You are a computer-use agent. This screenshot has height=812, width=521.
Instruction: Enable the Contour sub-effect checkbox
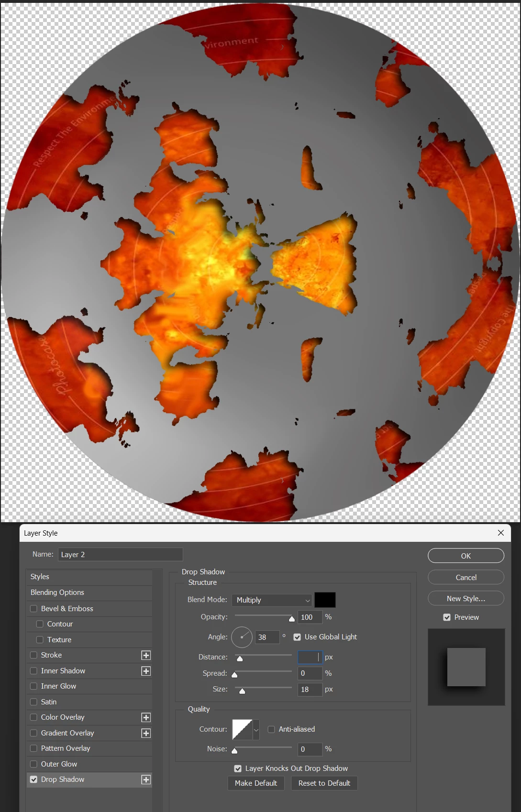pos(40,624)
